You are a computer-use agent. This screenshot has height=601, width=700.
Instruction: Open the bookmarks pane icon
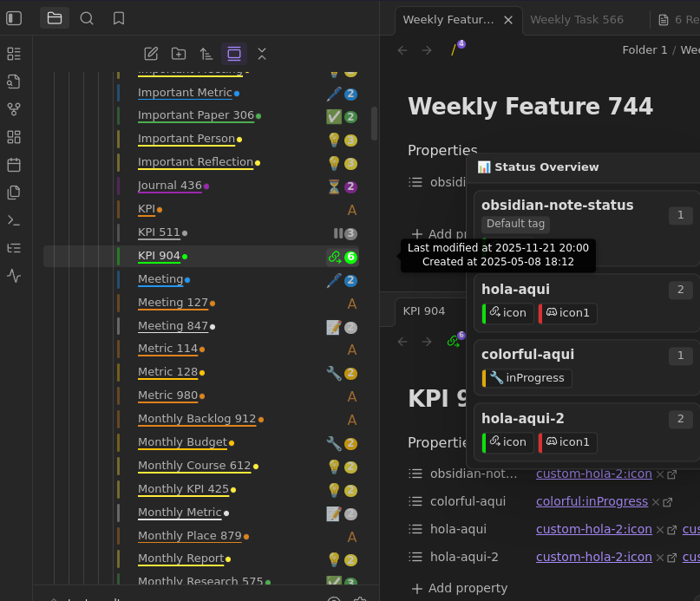point(119,18)
